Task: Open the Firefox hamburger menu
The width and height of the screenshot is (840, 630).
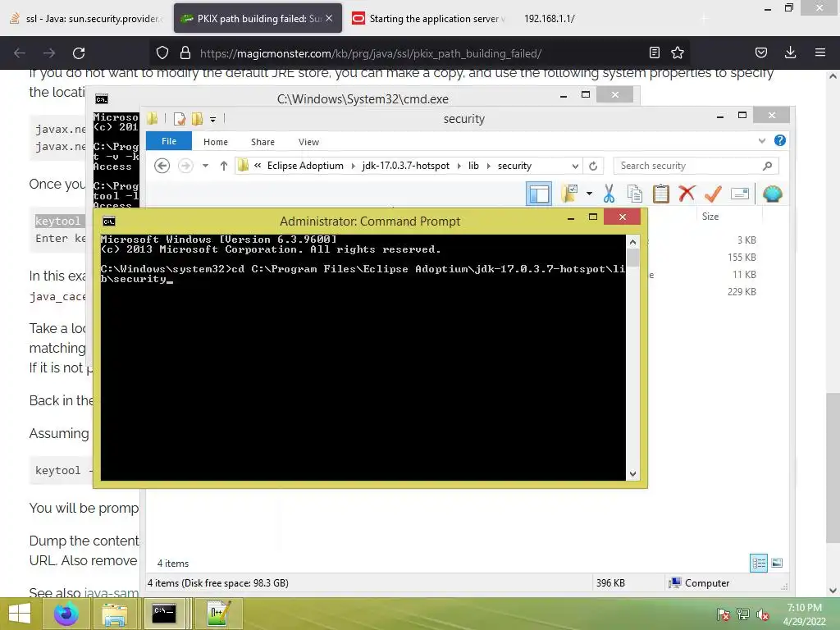Action: (820, 52)
